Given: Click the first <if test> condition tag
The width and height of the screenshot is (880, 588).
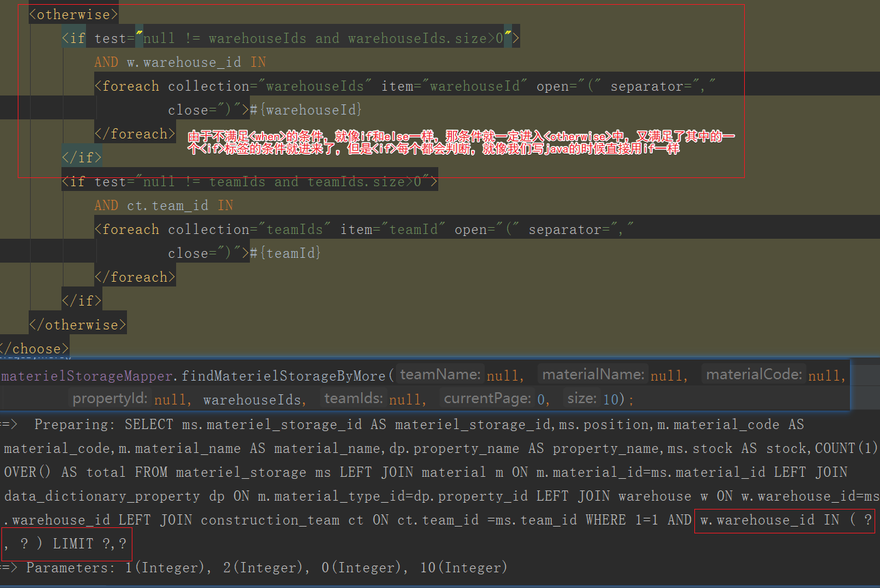Looking at the screenshot, I should tap(294, 38).
